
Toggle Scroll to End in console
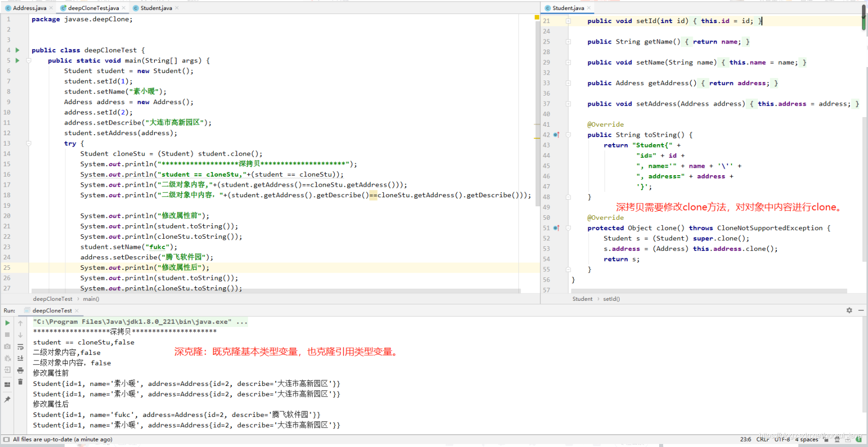coord(21,358)
